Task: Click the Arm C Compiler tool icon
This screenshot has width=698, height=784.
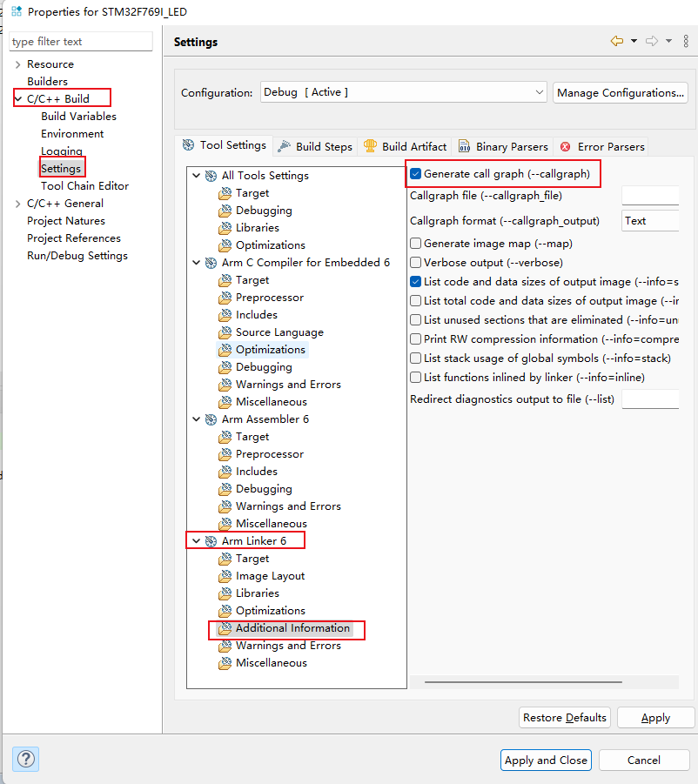Action: pos(211,263)
